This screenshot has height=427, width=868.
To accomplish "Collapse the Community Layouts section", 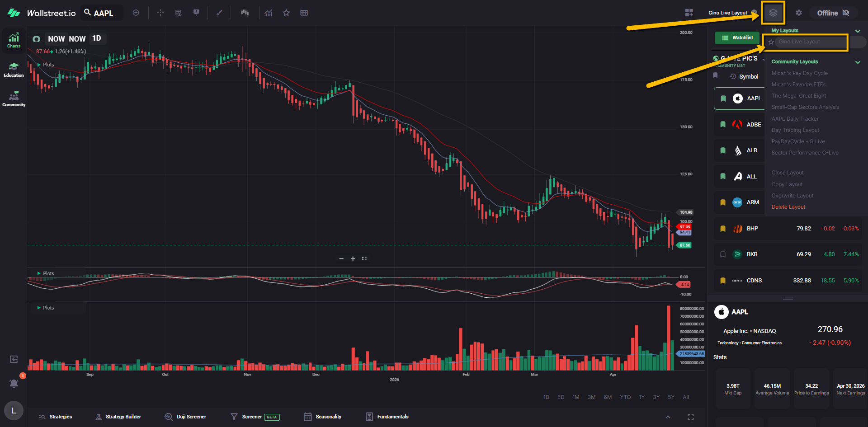I will point(858,62).
